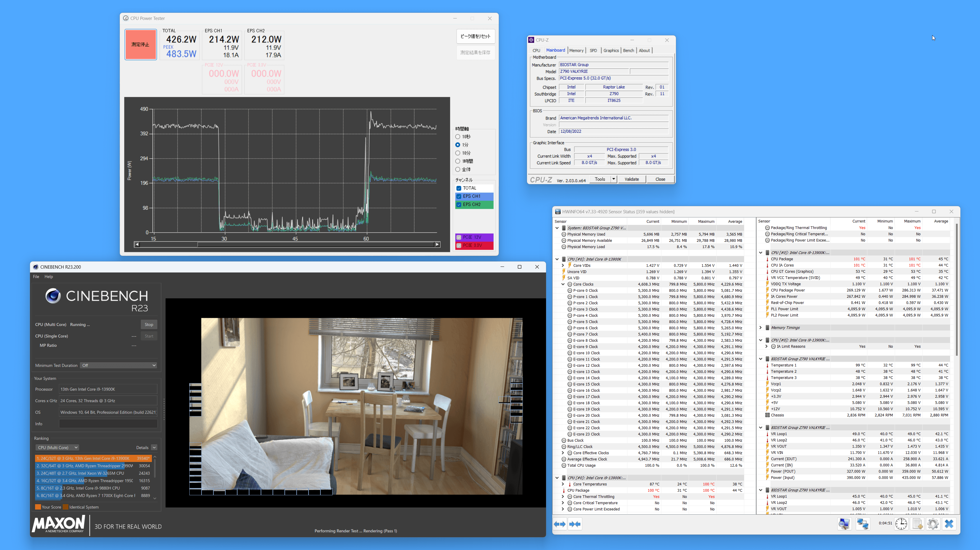The height and width of the screenshot is (550, 980).
Task: Click ピーク値をリセット peak reset button
Action: 475,36
